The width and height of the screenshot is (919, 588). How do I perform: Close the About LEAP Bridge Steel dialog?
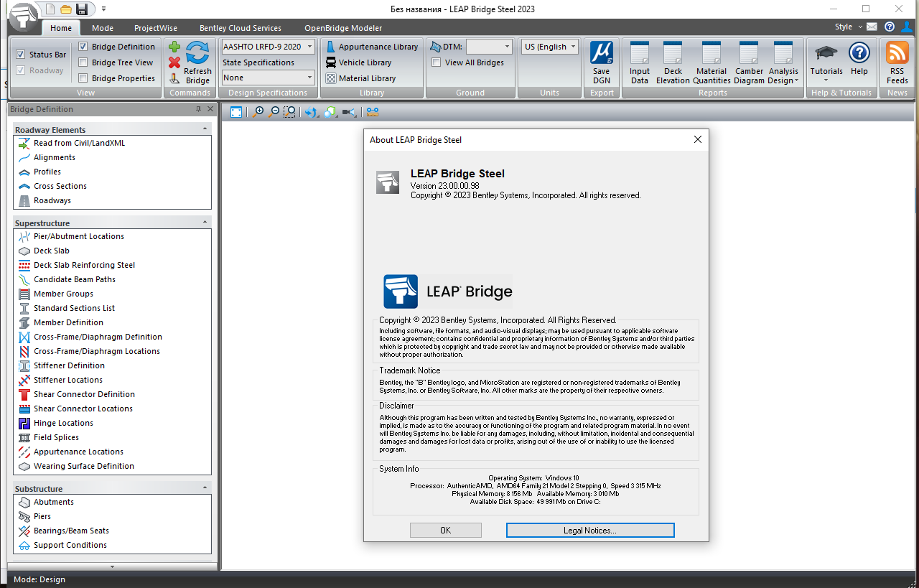pos(697,140)
